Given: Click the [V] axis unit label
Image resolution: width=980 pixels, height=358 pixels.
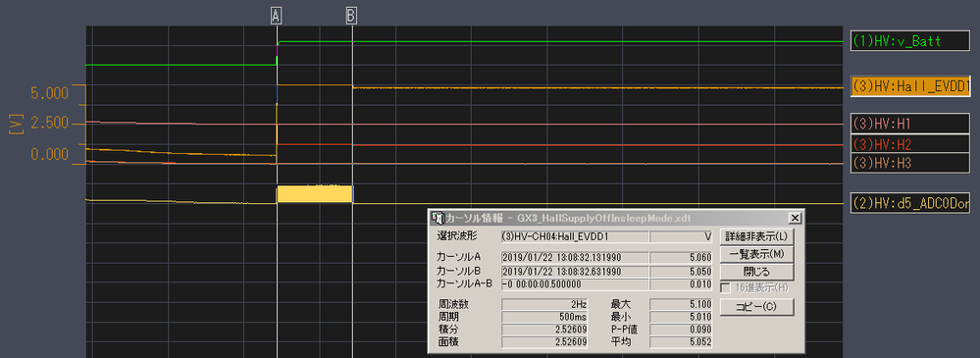Looking at the screenshot, I should click(x=16, y=124).
